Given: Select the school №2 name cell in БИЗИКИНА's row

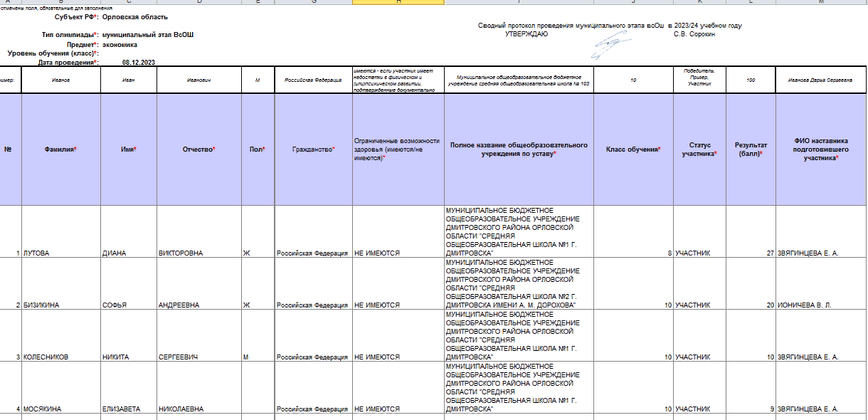Looking at the screenshot, I should [519, 283].
